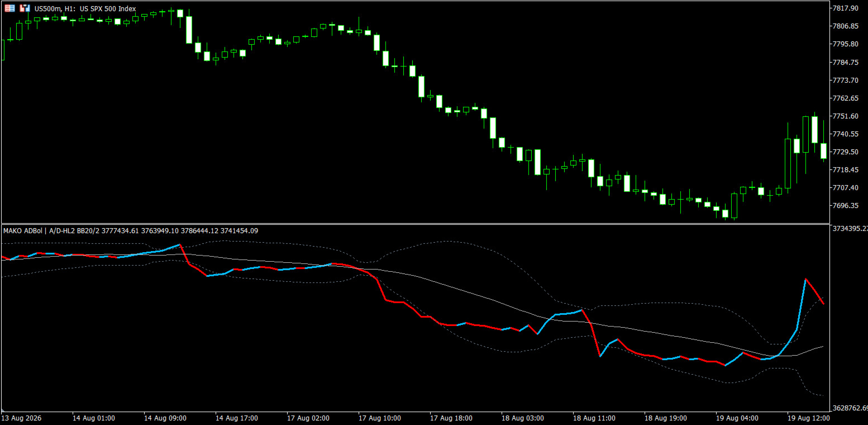
Task: Click the 7762.65 price scale label
Action: pyautogui.click(x=845, y=98)
